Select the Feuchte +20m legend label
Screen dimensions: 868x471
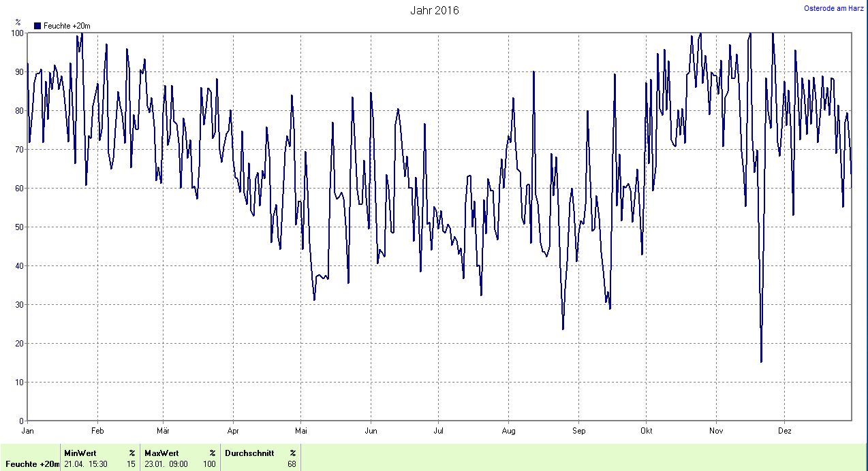click(67, 26)
